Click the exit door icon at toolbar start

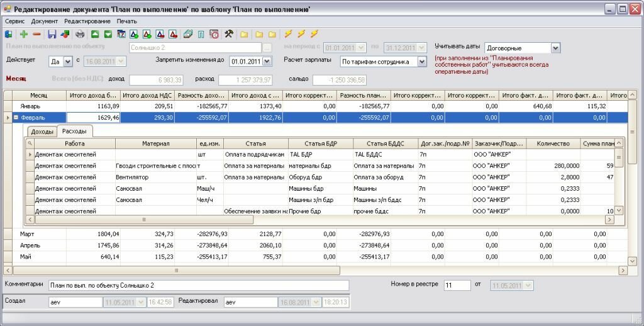tap(9, 34)
